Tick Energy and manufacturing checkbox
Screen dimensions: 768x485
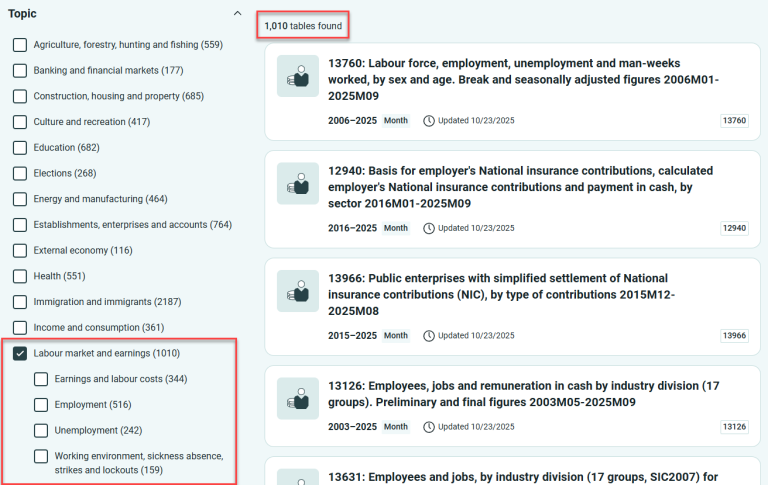pyautogui.click(x=20, y=199)
